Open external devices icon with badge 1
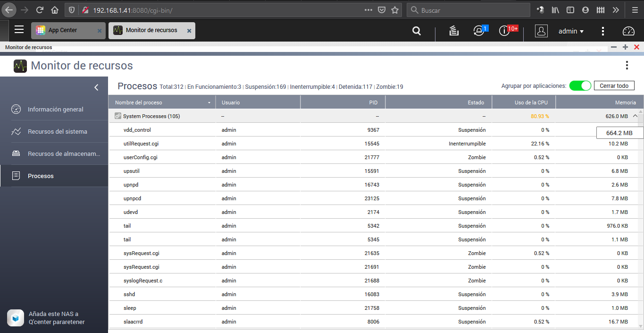The image size is (644, 333). (x=479, y=31)
